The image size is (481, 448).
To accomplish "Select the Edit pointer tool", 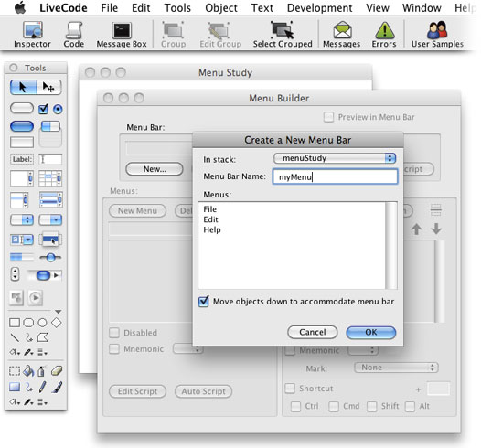I will click(48, 87).
